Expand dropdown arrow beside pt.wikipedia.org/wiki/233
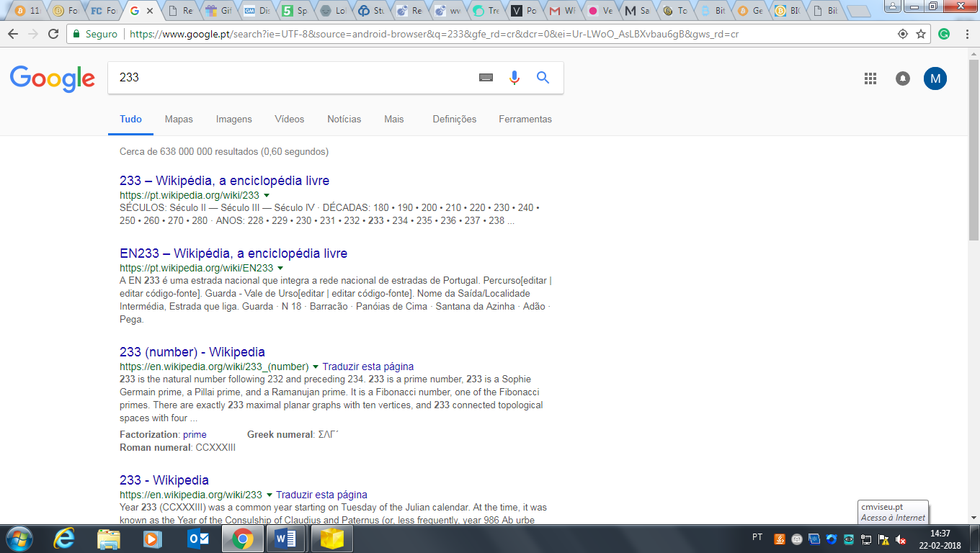The height and width of the screenshot is (553, 980). (x=267, y=195)
